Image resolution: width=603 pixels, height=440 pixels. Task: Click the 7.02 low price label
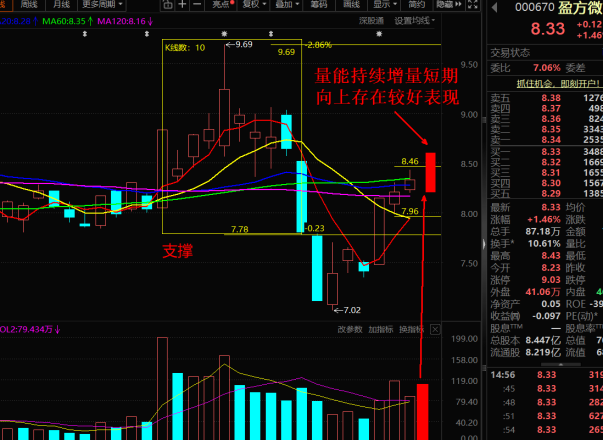[348, 310]
